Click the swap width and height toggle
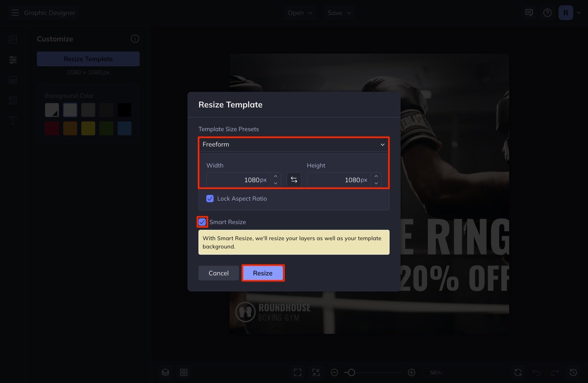This screenshot has height=383, width=588. (294, 180)
